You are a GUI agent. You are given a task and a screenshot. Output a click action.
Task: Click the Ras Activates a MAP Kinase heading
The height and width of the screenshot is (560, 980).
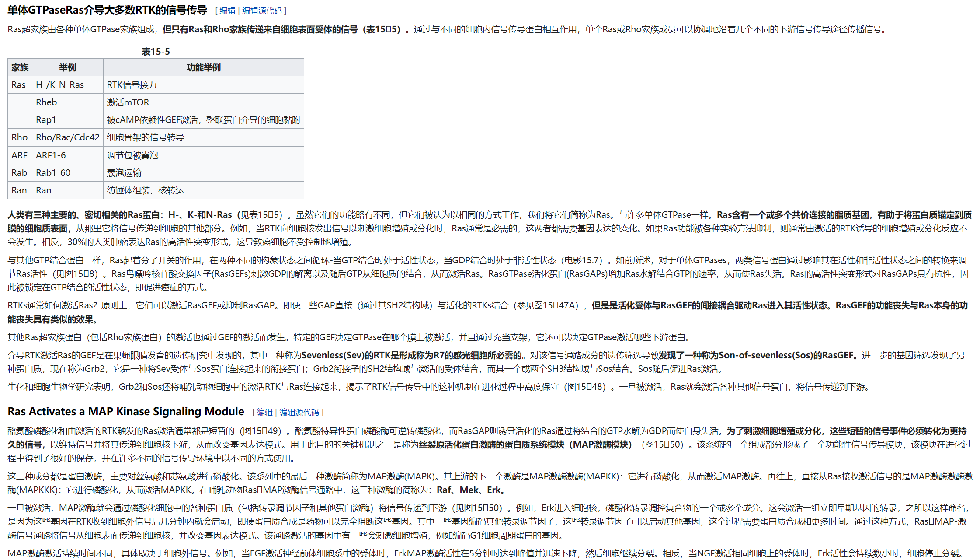126,412
